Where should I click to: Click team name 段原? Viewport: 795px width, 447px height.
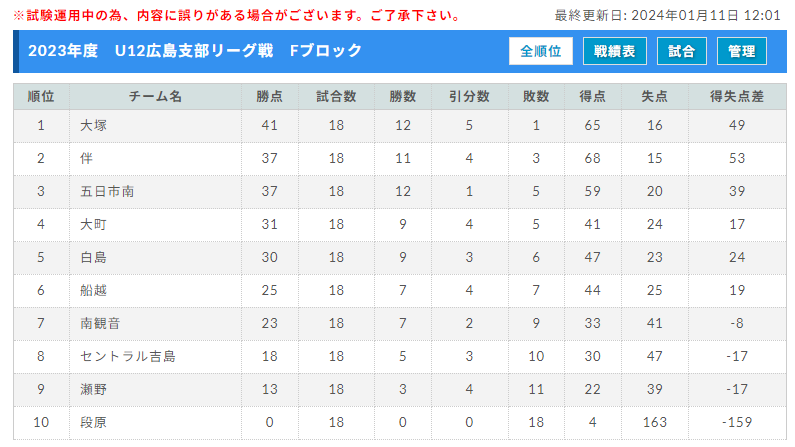pyautogui.click(x=93, y=422)
